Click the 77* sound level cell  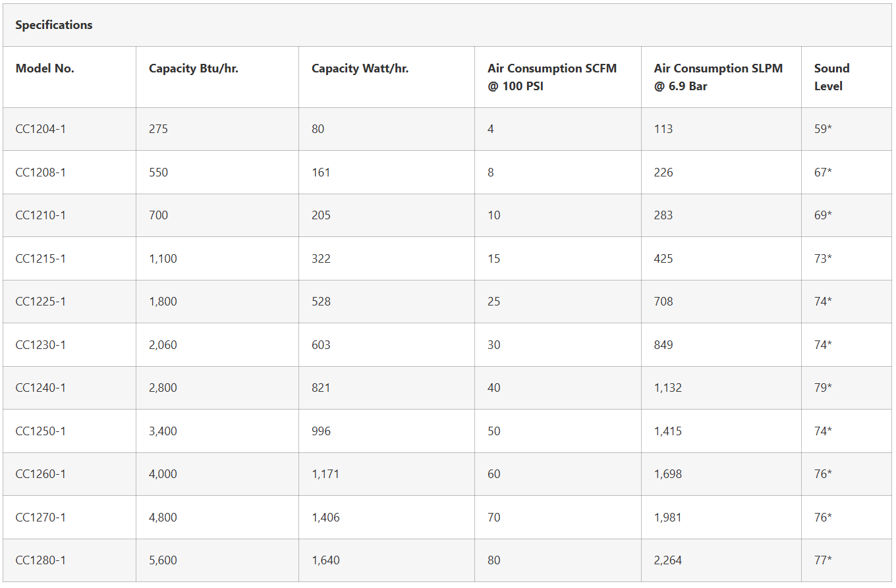click(823, 560)
